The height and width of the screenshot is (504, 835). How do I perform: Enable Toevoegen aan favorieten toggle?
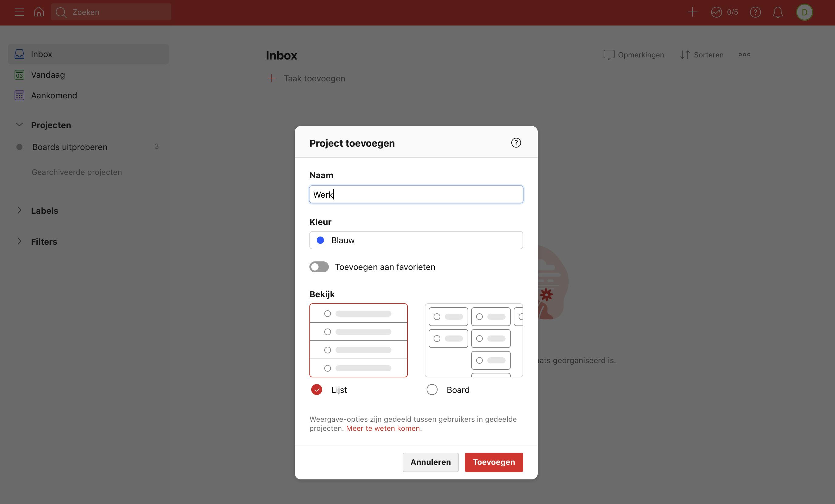(319, 267)
